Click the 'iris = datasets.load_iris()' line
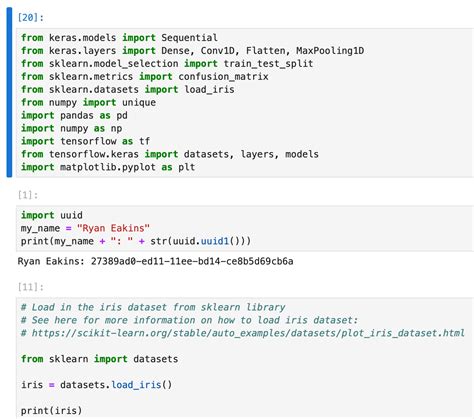The width and height of the screenshot is (474, 419). 97,385
